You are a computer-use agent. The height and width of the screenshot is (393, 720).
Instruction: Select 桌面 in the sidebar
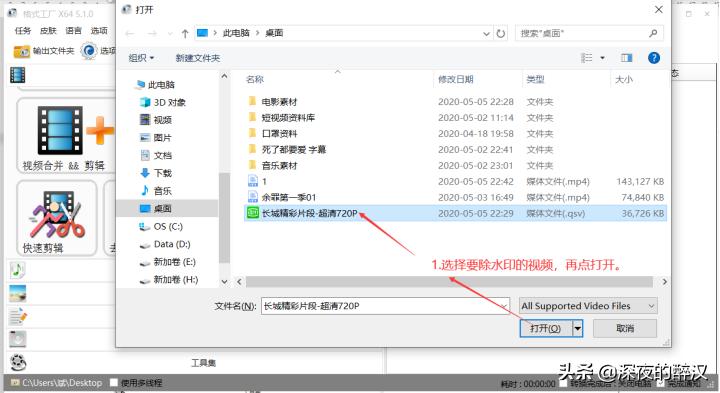(168, 208)
